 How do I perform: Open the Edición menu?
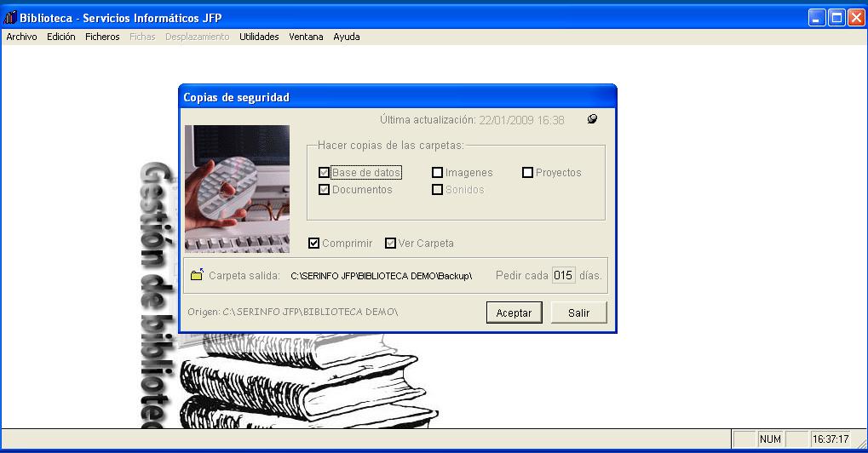[60, 37]
